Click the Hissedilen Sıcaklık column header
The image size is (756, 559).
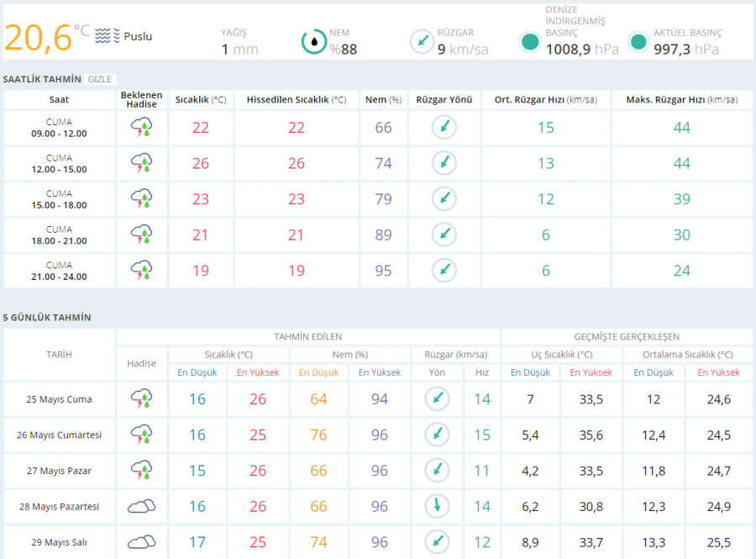[x=297, y=100]
